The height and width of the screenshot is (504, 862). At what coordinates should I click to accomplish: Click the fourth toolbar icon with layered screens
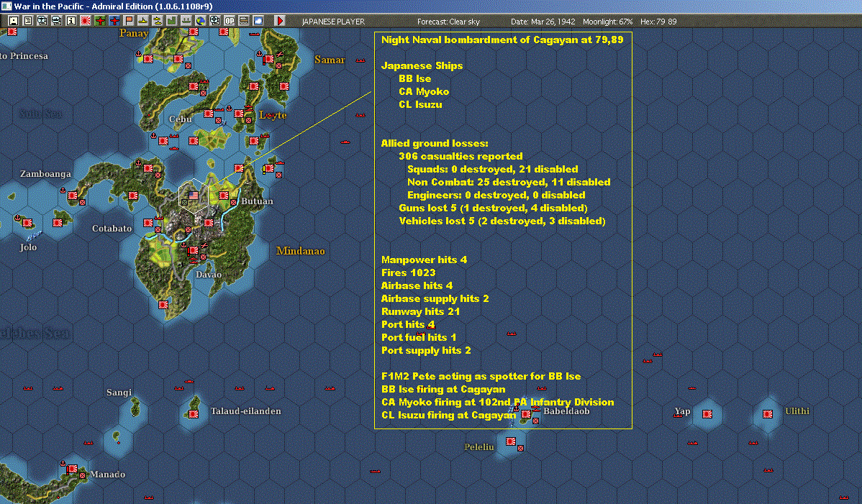coord(56,21)
